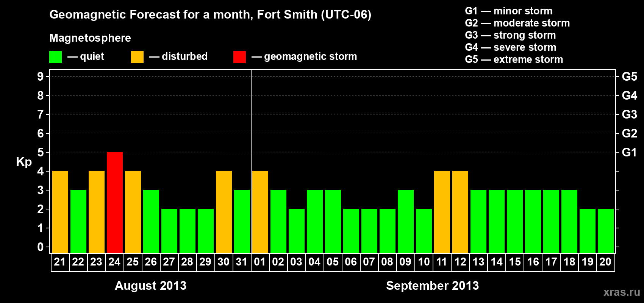The image size is (644, 303).
Task: Click the G4 right axis label
Action: (x=629, y=95)
